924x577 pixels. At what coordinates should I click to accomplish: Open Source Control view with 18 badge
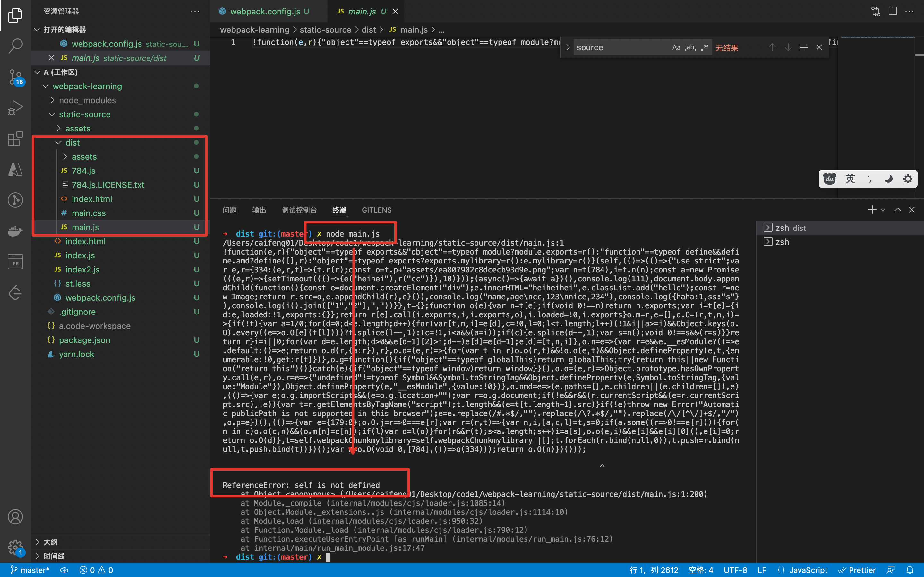[x=15, y=77]
